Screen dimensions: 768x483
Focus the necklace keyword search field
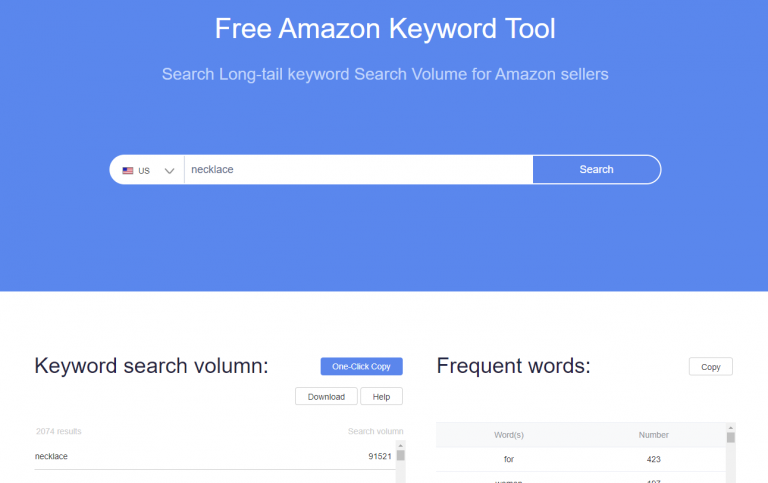coord(359,169)
